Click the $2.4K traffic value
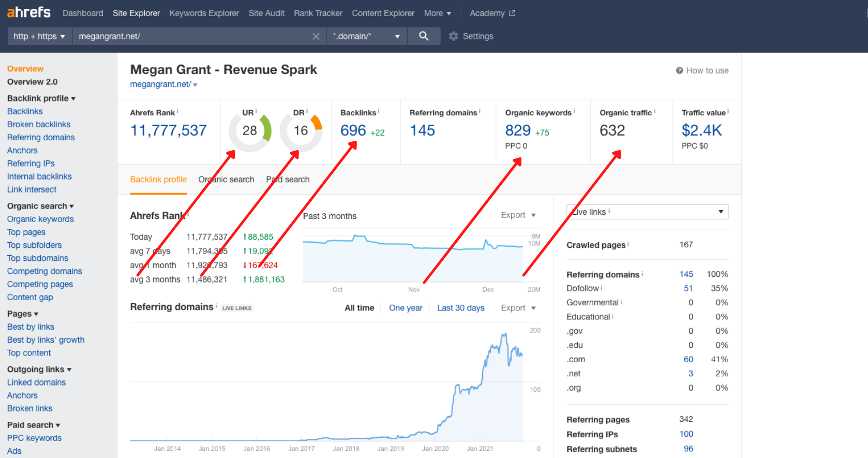 tap(701, 130)
